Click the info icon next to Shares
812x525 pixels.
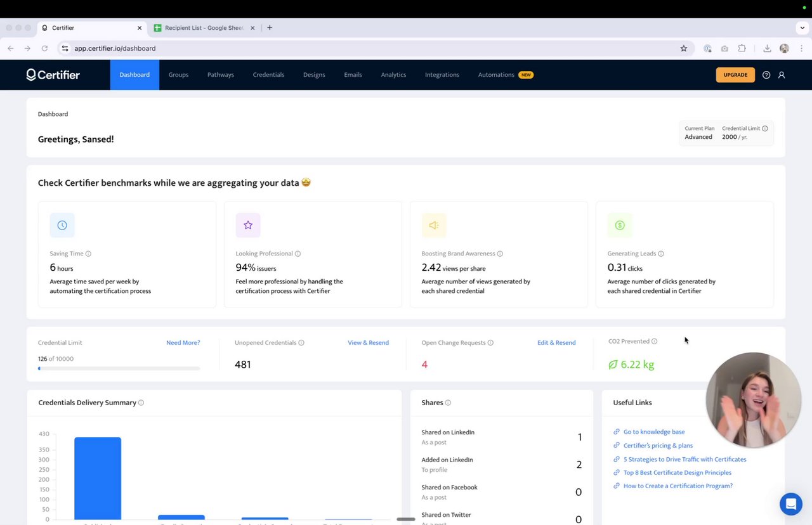(448, 403)
